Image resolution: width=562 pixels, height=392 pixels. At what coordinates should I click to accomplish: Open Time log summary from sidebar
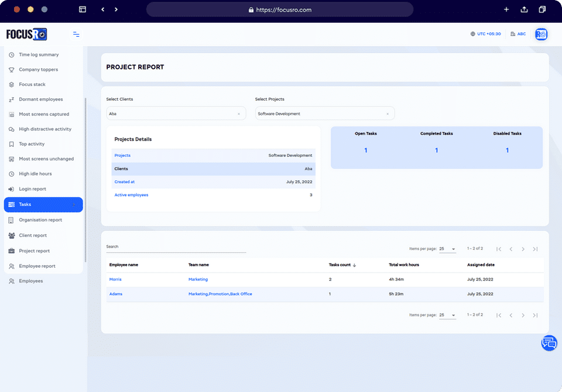[x=39, y=55]
